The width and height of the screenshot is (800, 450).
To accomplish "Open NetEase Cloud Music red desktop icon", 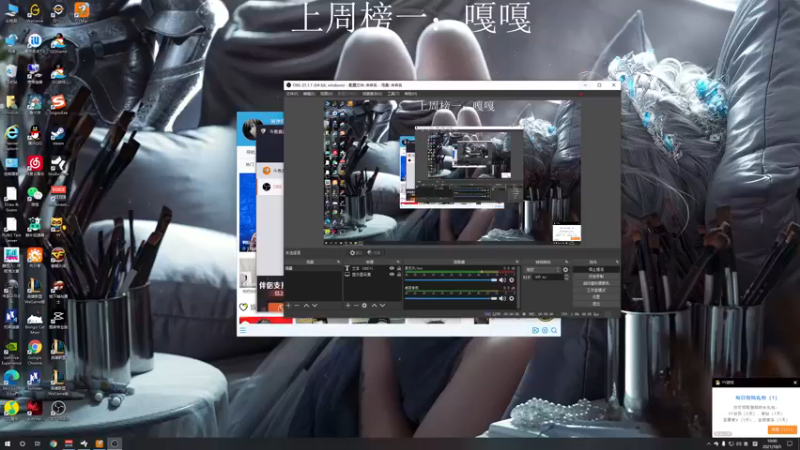I will click(35, 165).
